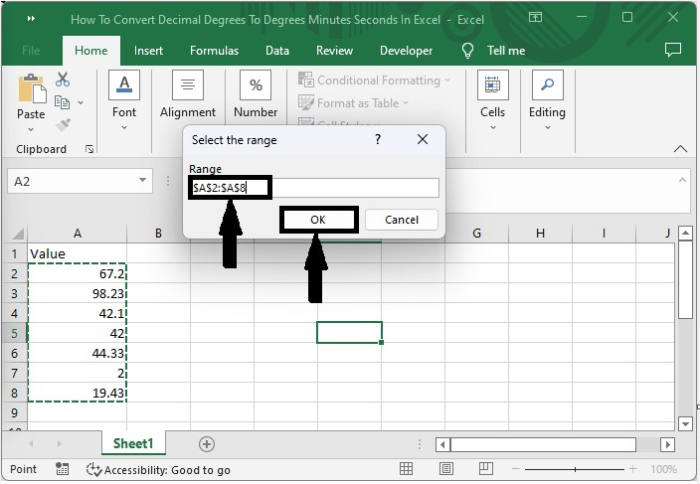Expand the Editing group dropdown arrow
Image resolution: width=700 pixels, height=484 pixels.
(548, 128)
